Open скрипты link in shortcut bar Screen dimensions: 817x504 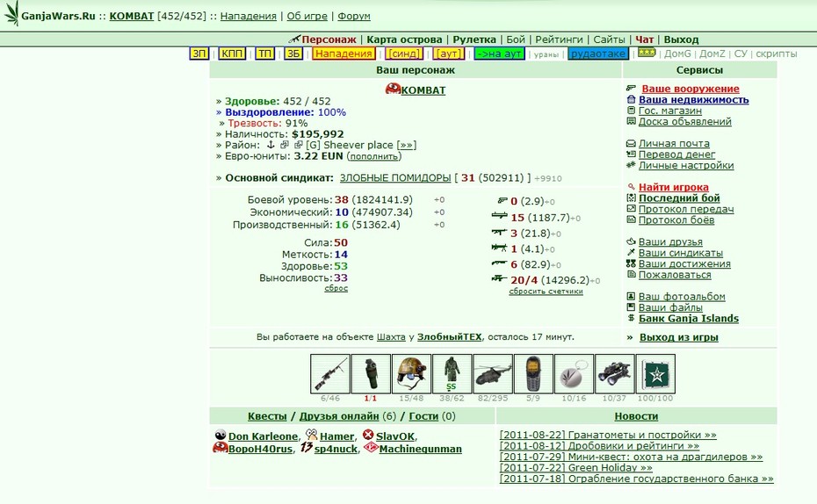[777, 54]
